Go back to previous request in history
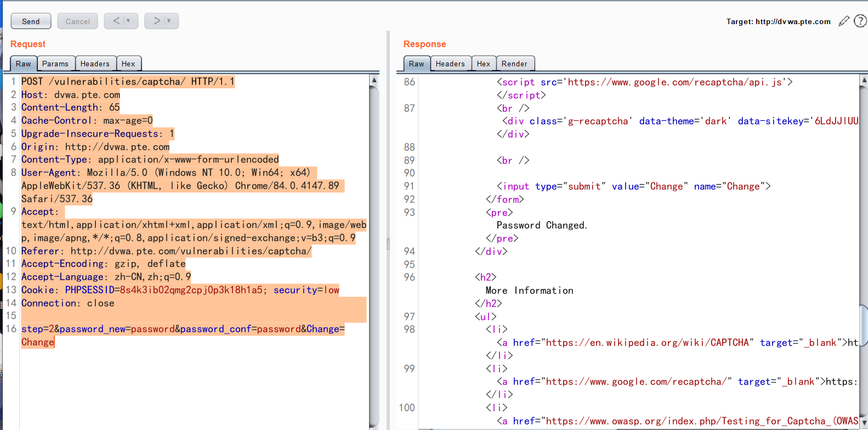The width and height of the screenshot is (868, 430). (x=116, y=21)
